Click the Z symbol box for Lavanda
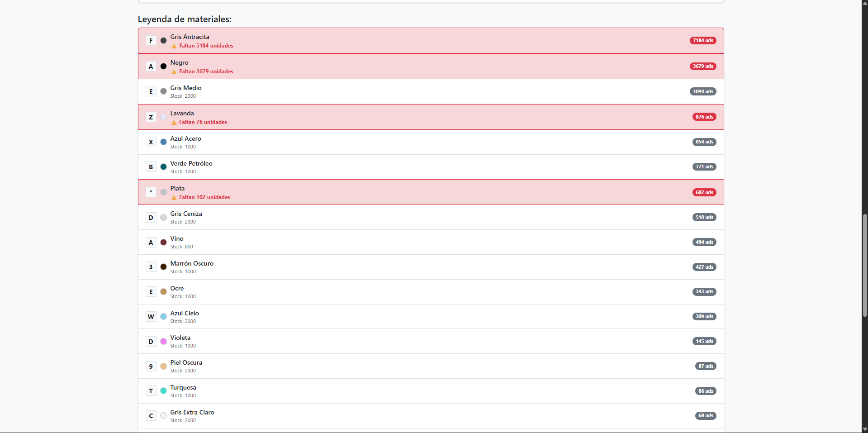 coord(151,117)
